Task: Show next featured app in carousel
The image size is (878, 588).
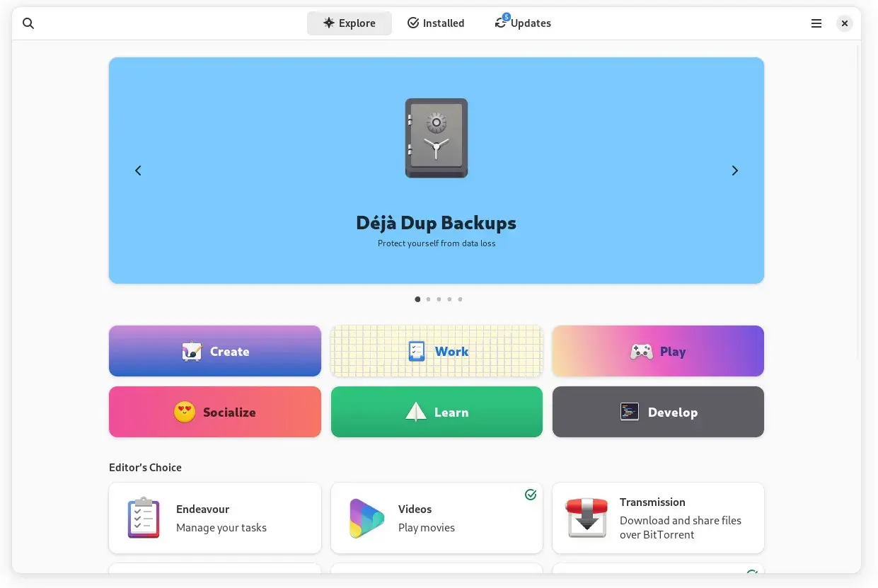Action: pyautogui.click(x=734, y=171)
